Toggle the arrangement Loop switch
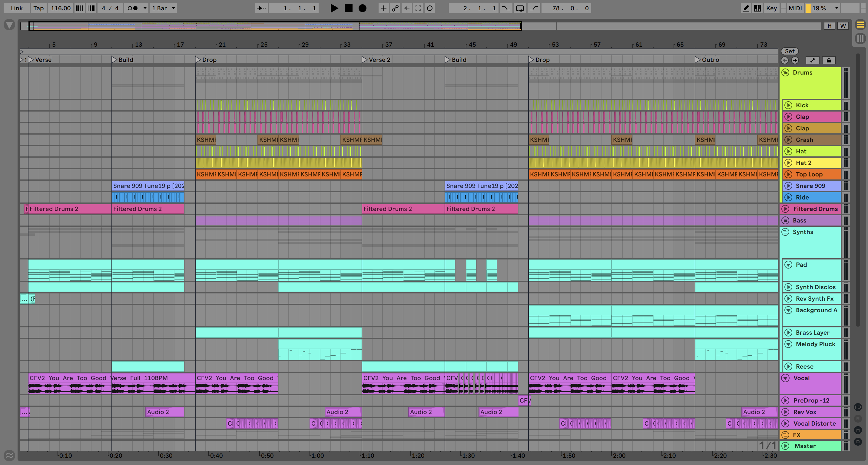The width and height of the screenshot is (868, 465). [520, 8]
